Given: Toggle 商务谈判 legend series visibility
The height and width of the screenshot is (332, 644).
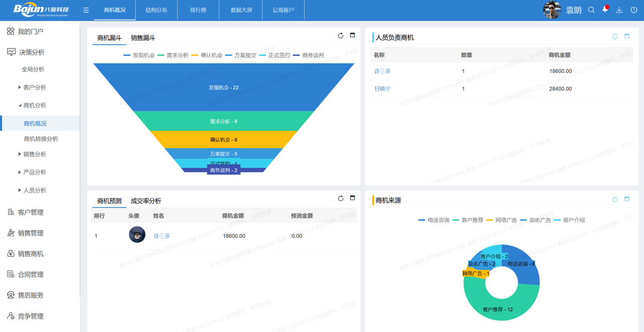Looking at the screenshot, I should coord(308,55).
